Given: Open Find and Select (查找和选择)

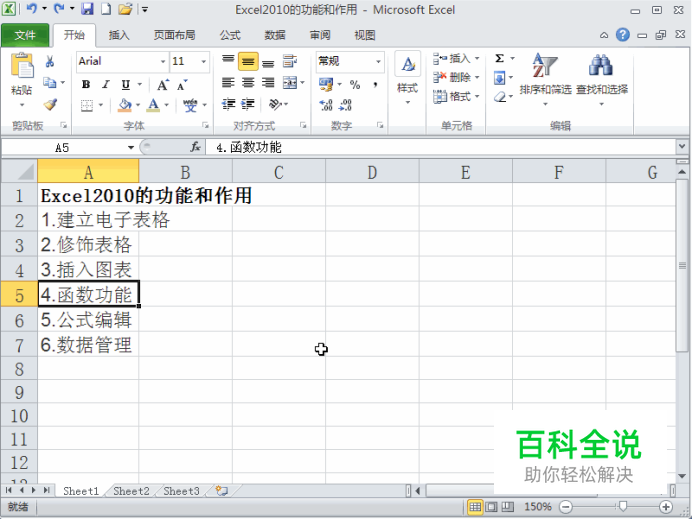Looking at the screenshot, I should tap(602, 79).
